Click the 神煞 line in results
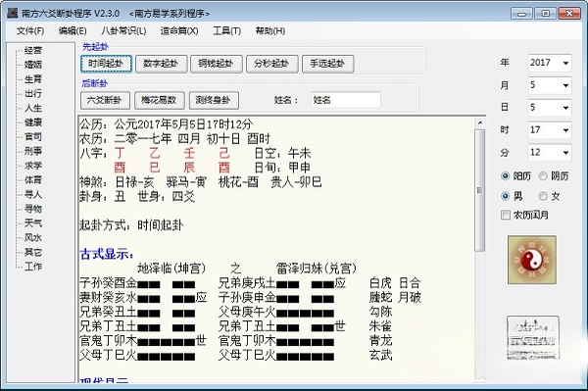Image resolution: width=588 pixels, height=391 pixels. click(201, 182)
